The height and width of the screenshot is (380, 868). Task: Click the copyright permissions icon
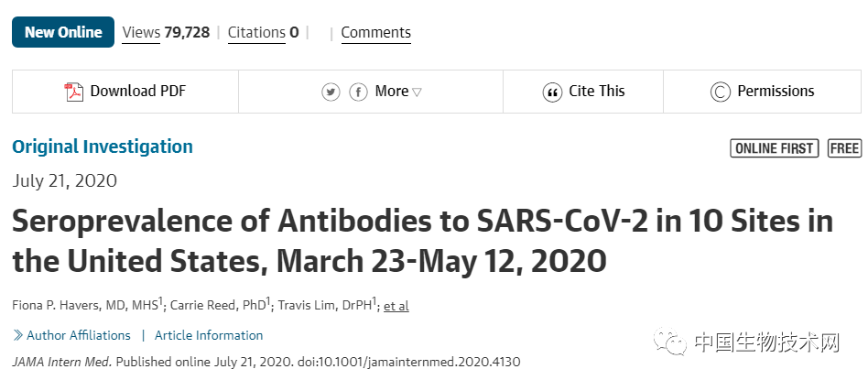(721, 92)
